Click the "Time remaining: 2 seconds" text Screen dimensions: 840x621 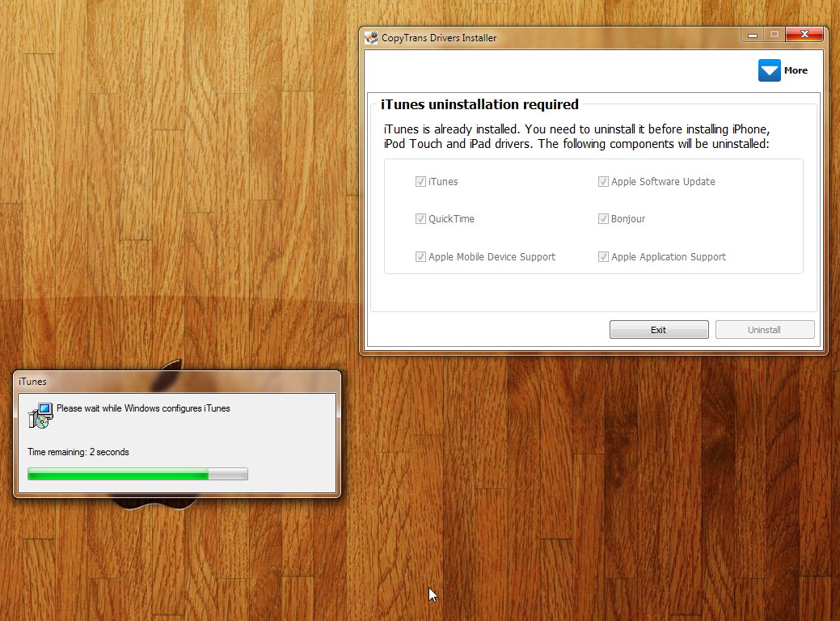pos(78,452)
